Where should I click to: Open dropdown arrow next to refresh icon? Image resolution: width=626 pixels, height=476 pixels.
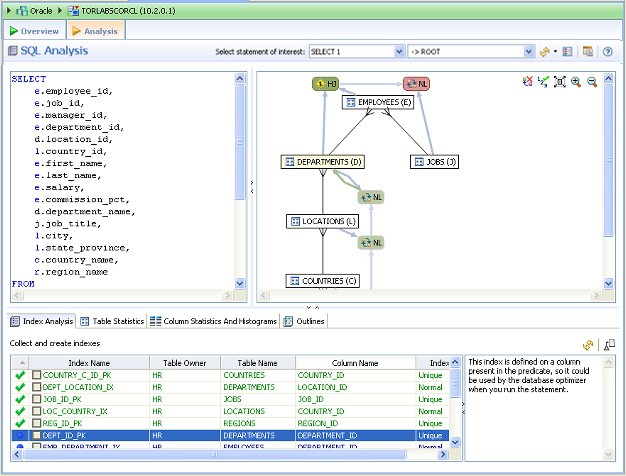click(555, 52)
